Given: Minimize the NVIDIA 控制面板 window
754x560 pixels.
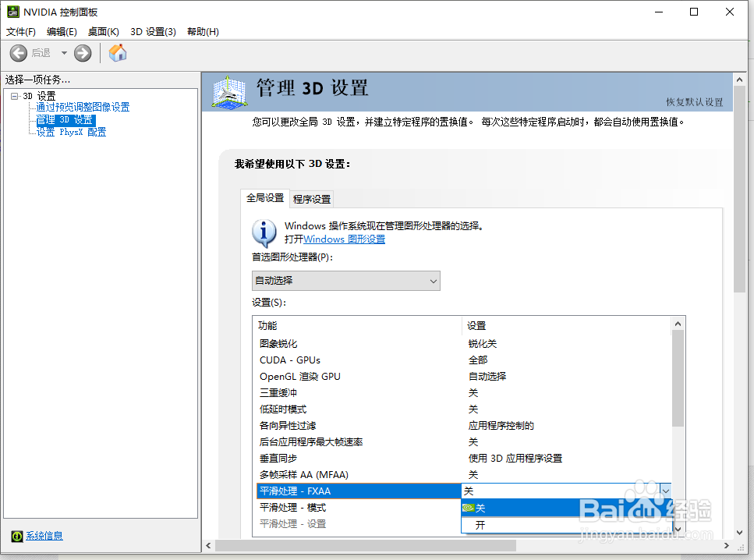Looking at the screenshot, I should [659, 12].
